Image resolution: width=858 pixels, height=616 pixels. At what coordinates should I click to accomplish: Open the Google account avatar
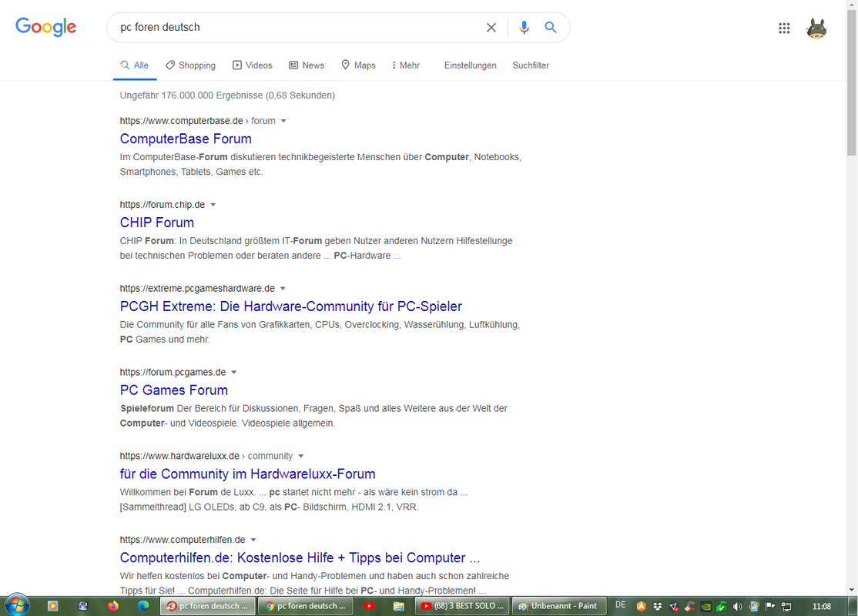tap(816, 28)
